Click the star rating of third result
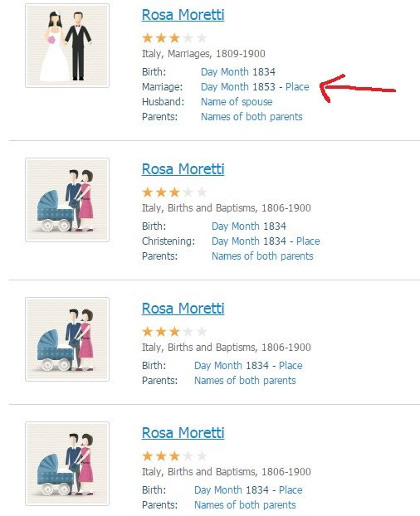This screenshot has height=516, width=420. (x=174, y=331)
